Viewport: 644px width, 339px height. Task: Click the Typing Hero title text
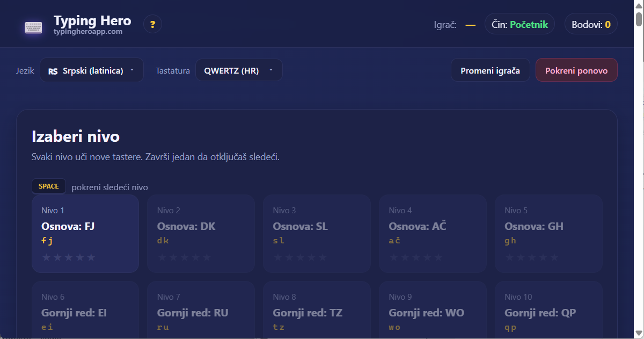92,20
